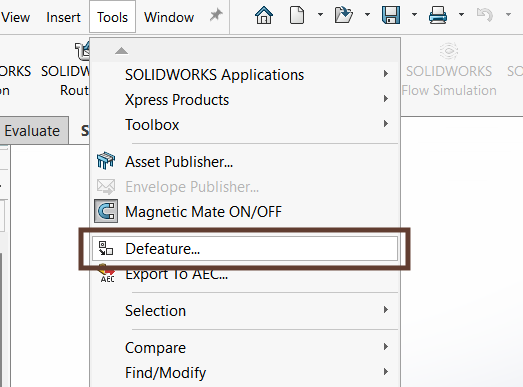
Task: Expand SOLIDWORKS Applications submenu arrow
Action: (x=386, y=74)
